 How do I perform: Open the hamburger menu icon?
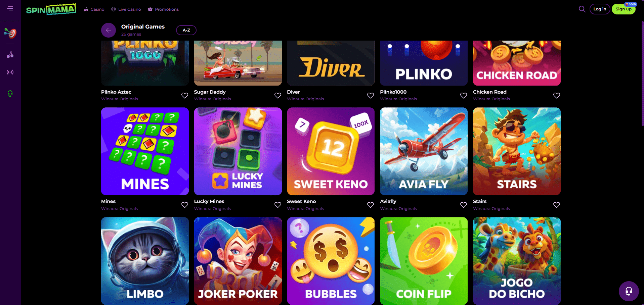click(x=10, y=8)
